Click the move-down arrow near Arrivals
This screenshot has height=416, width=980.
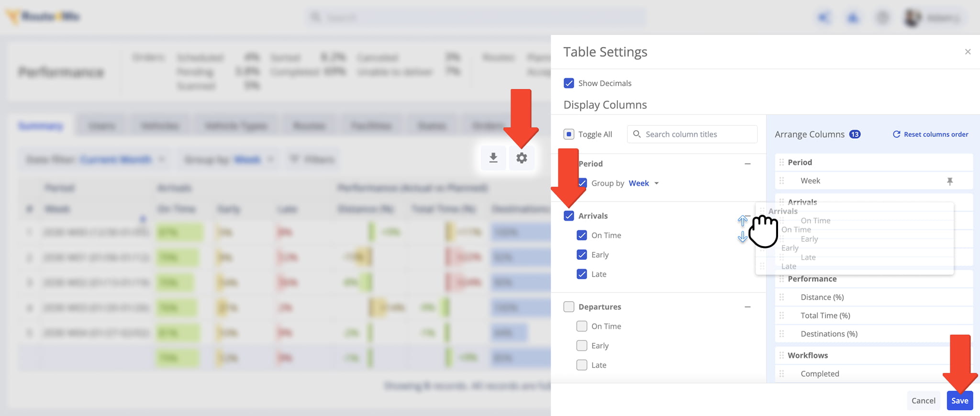pos(742,236)
